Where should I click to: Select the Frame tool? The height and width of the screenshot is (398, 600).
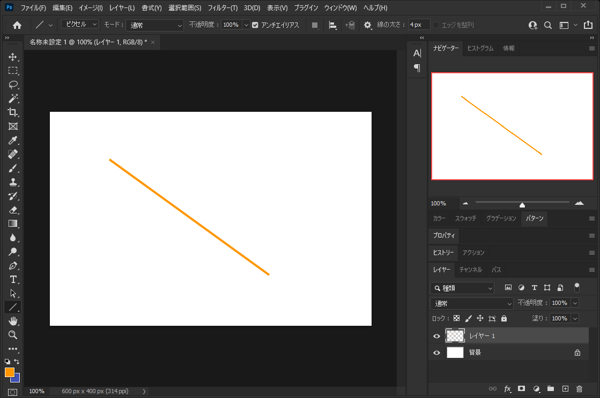[13, 126]
